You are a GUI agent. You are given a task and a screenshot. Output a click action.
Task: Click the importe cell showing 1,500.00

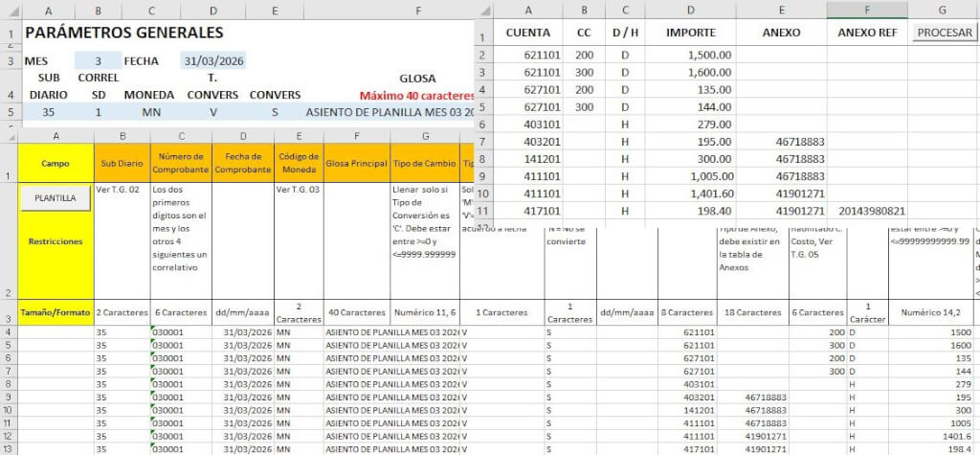point(690,55)
